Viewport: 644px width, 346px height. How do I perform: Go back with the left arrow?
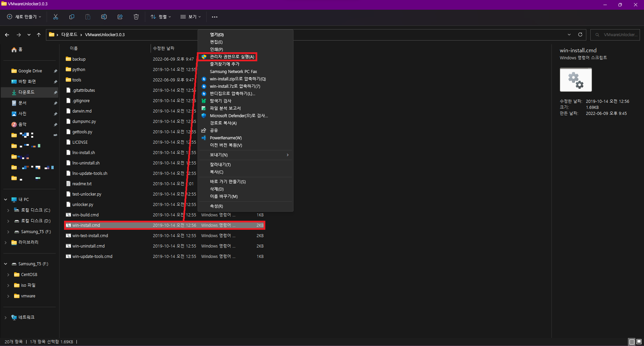(x=7, y=34)
